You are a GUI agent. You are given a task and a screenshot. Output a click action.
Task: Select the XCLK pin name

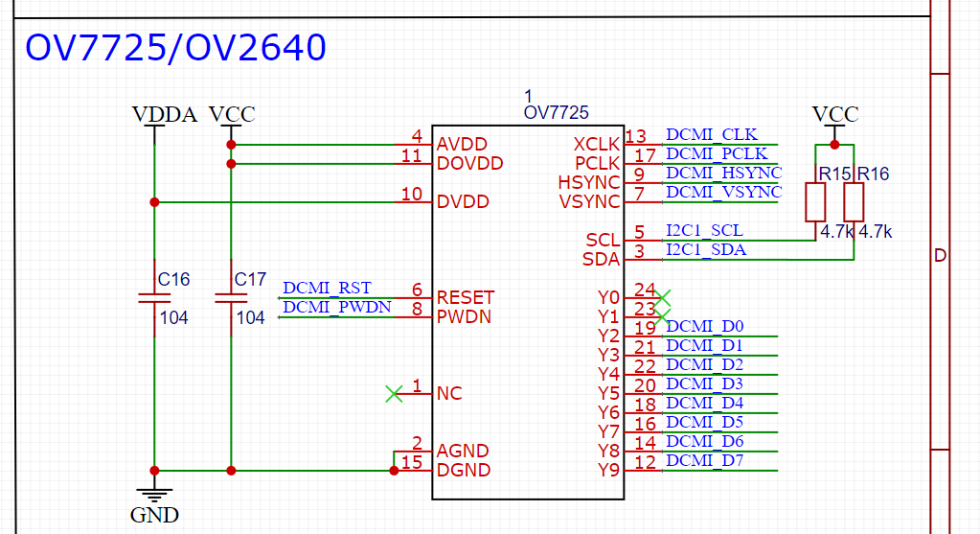[x=596, y=145]
